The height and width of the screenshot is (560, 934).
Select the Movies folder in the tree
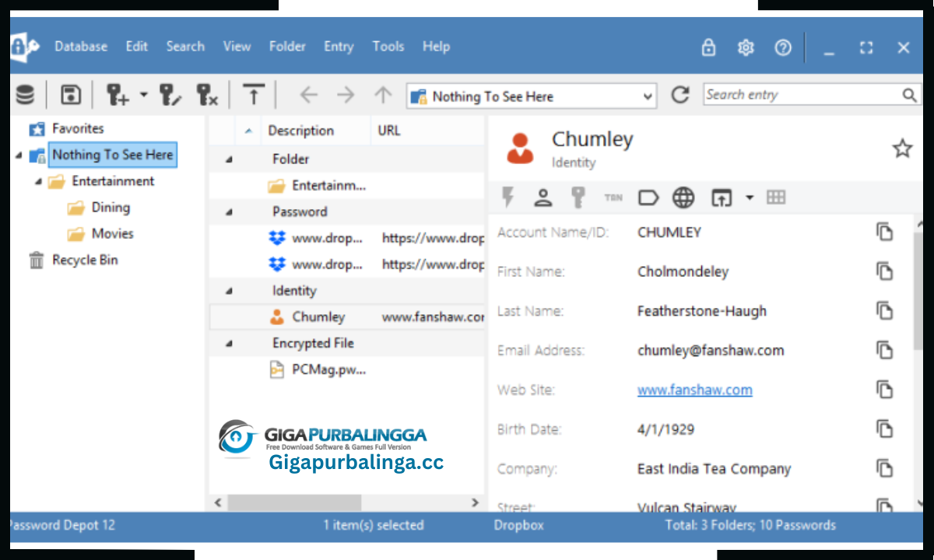(112, 233)
